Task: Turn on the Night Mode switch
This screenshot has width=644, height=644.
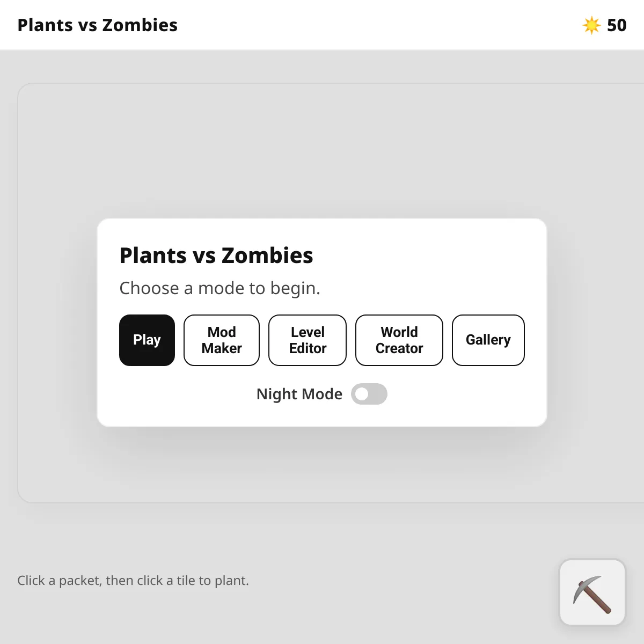Action: pyautogui.click(x=369, y=394)
